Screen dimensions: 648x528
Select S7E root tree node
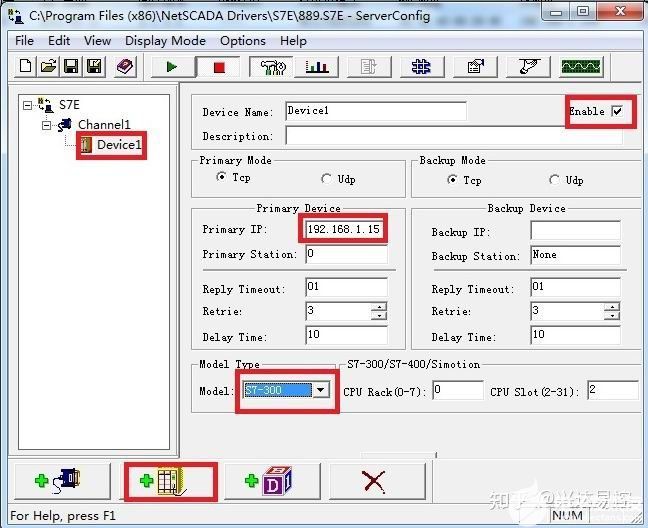click(69, 105)
